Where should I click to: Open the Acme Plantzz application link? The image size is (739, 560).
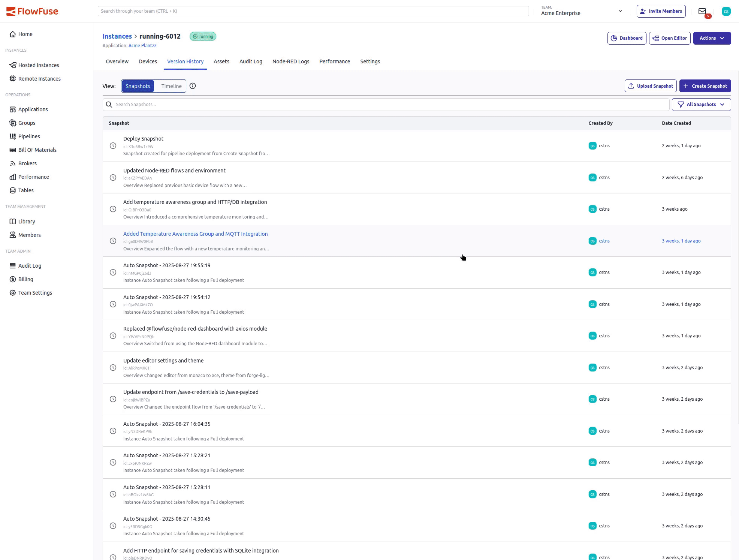pyautogui.click(x=142, y=45)
